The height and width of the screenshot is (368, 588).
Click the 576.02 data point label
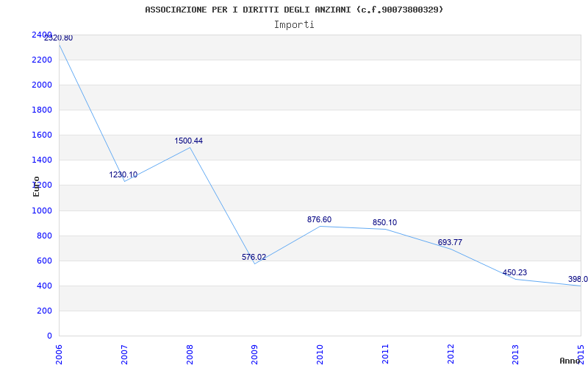click(x=254, y=257)
